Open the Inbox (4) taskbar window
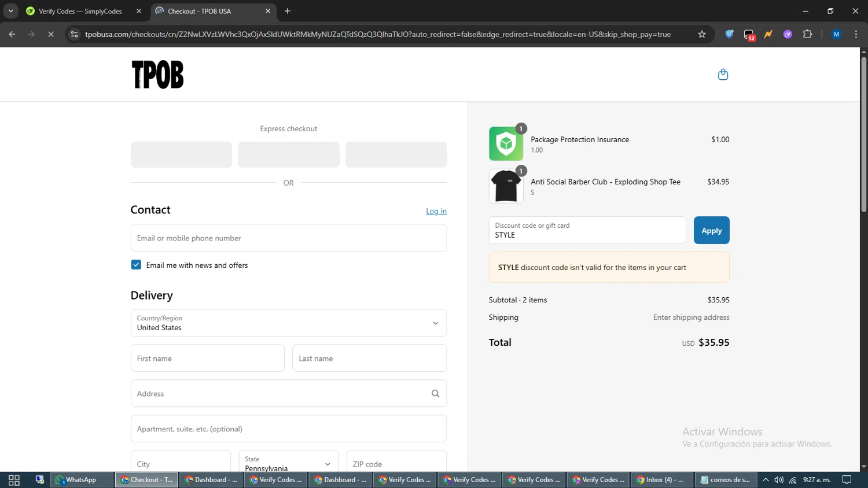868x488 pixels. (x=661, y=480)
